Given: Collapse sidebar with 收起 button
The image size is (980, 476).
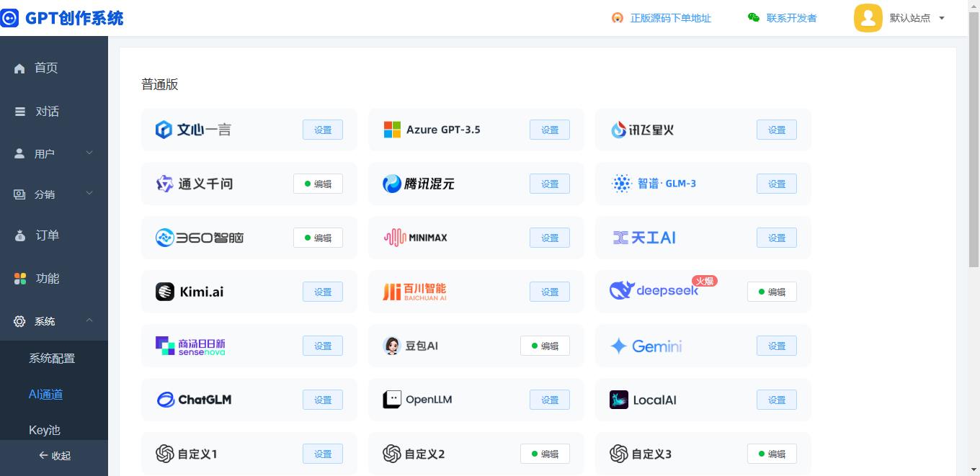Looking at the screenshot, I should [55, 455].
